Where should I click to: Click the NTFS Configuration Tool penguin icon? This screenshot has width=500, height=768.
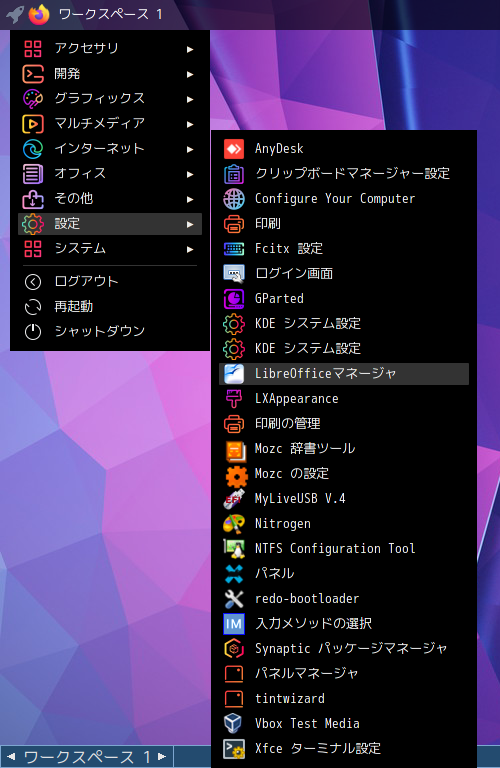pyautogui.click(x=234, y=549)
